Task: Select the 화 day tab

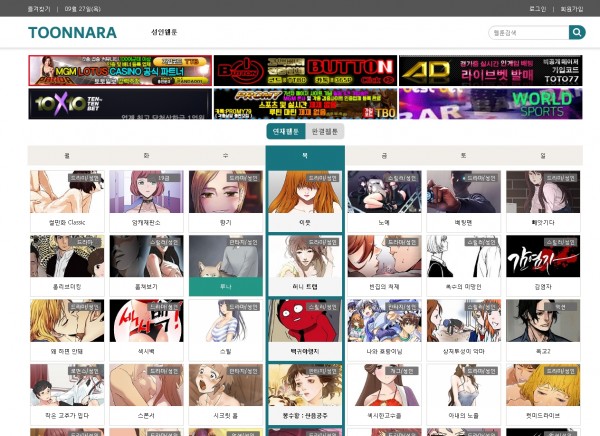Action: [146, 155]
